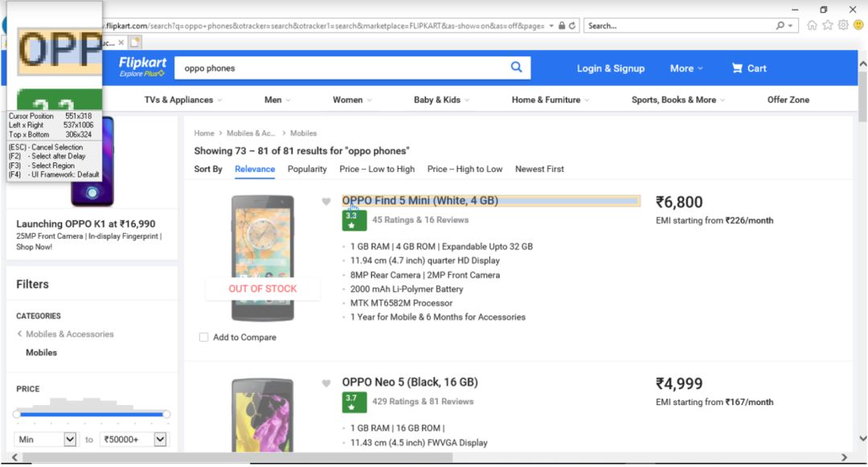The image size is (868, 467).
Task: Open the Min price dropdown
Action: coord(45,439)
